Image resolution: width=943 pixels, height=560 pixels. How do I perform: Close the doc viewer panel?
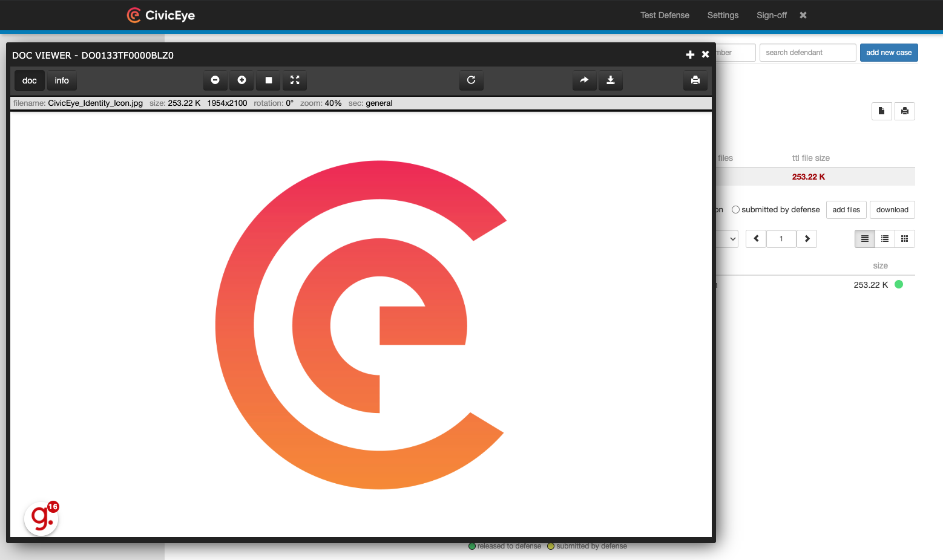[705, 54]
